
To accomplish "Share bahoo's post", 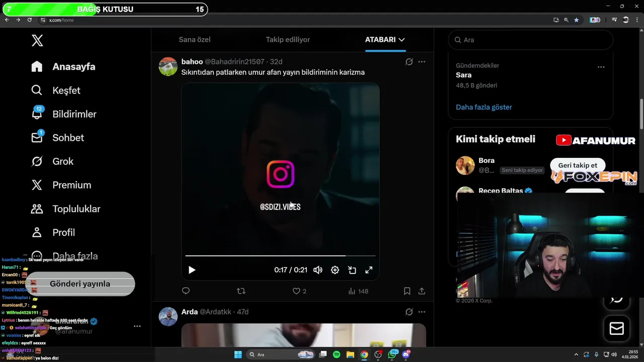I will (x=422, y=291).
